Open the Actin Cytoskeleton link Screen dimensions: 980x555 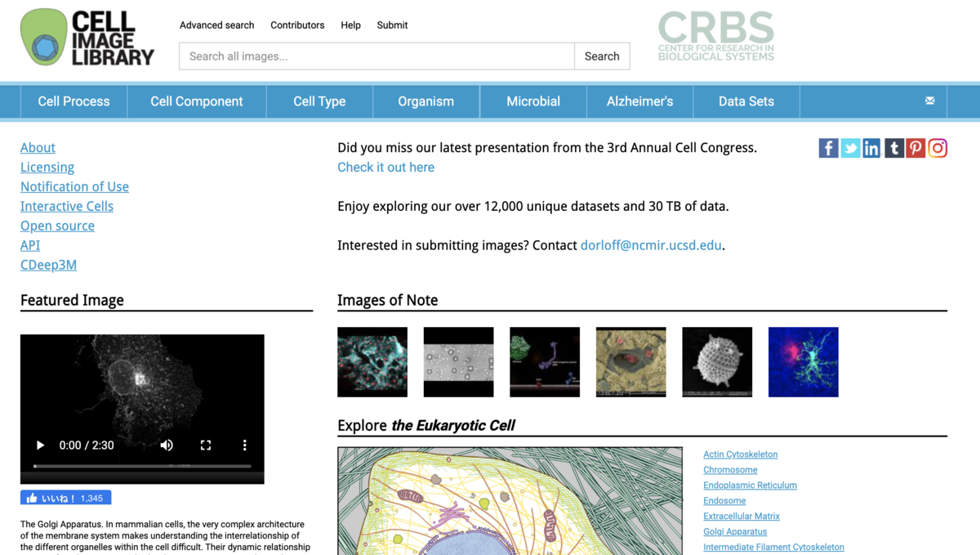[741, 454]
